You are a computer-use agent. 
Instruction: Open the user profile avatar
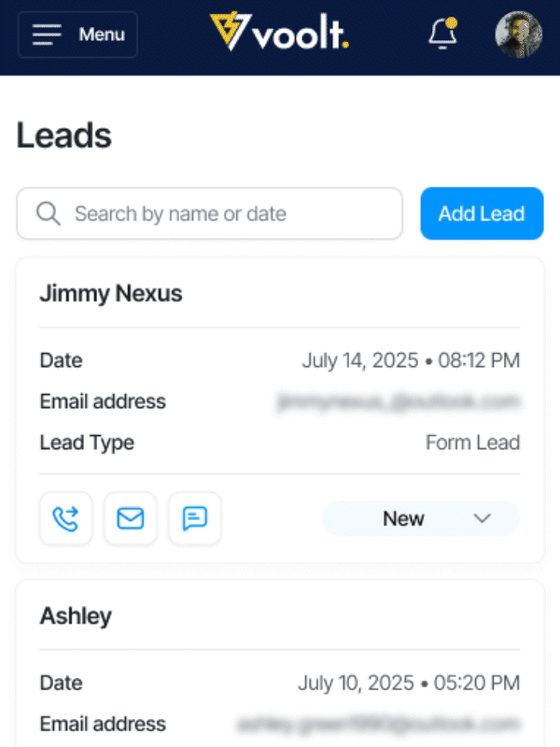click(518, 35)
